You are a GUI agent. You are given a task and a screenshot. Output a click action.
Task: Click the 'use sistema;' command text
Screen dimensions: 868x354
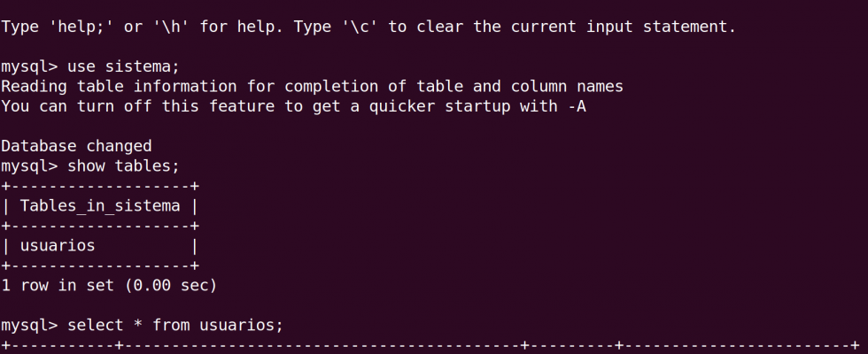pos(123,66)
